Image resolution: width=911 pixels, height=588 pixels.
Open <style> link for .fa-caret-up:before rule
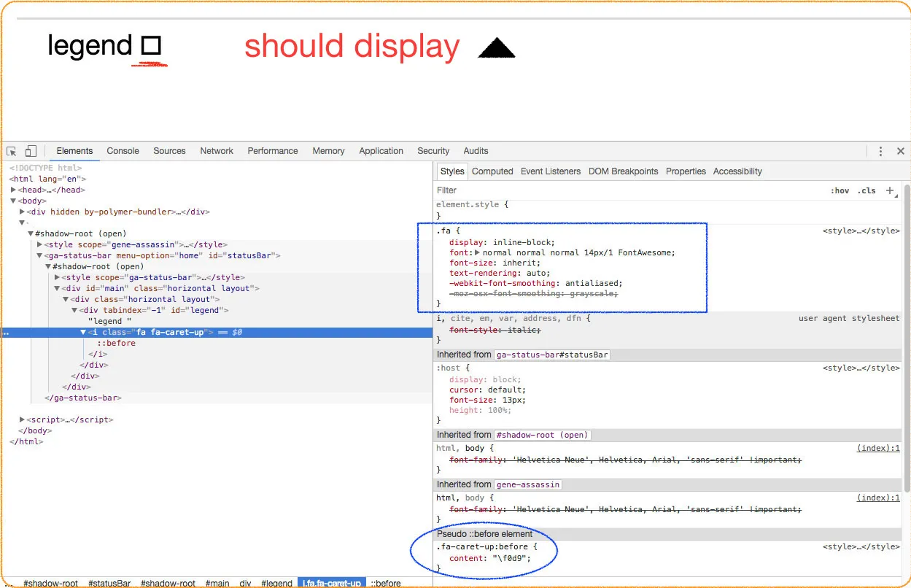click(861, 546)
